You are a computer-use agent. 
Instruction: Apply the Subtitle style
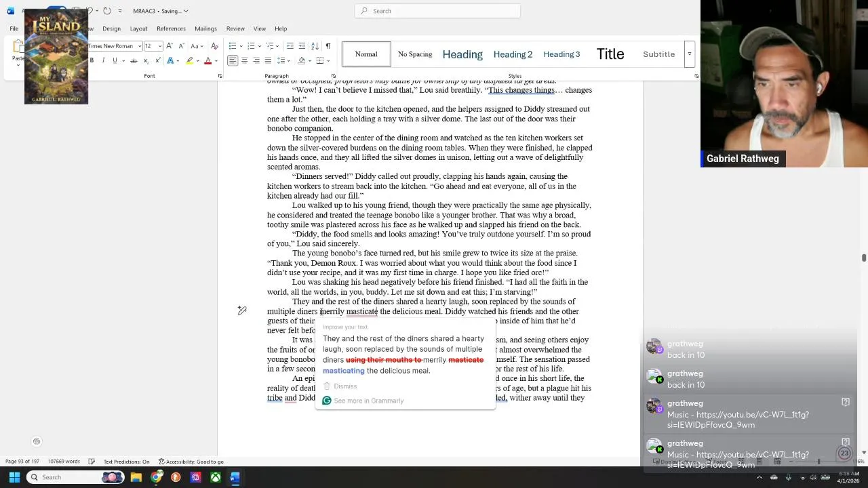(x=658, y=54)
